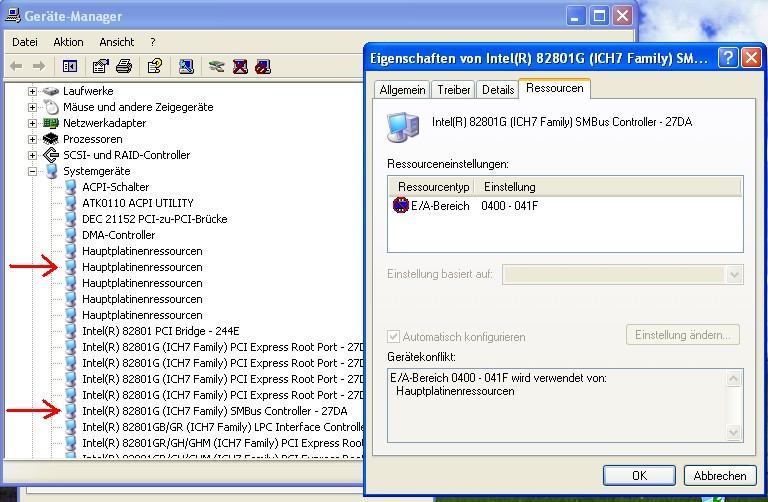Click the Ressourcentyp column header

pos(433,187)
